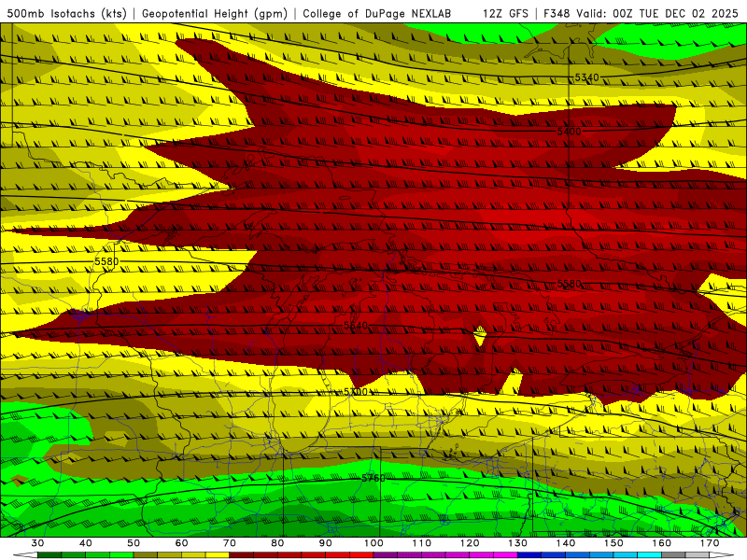Click the '500mb Isotachs (kts)' title text
The height and width of the screenshot is (560, 747).
pos(66,13)
